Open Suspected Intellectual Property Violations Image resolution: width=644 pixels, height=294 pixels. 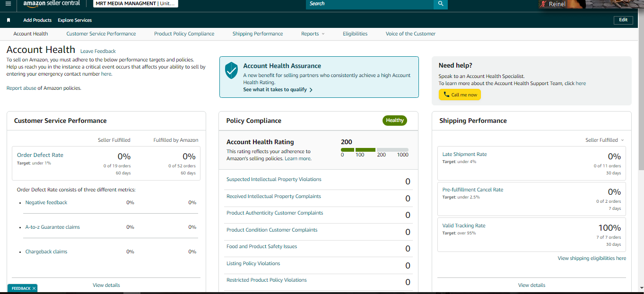tap(274, 180)
